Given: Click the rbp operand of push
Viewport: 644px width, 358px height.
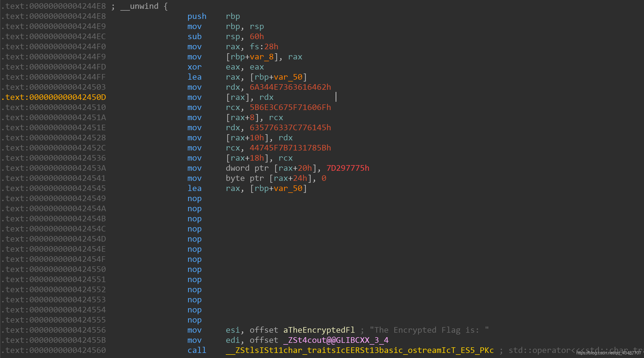Looking at the screenshot, I should point(233,16).
